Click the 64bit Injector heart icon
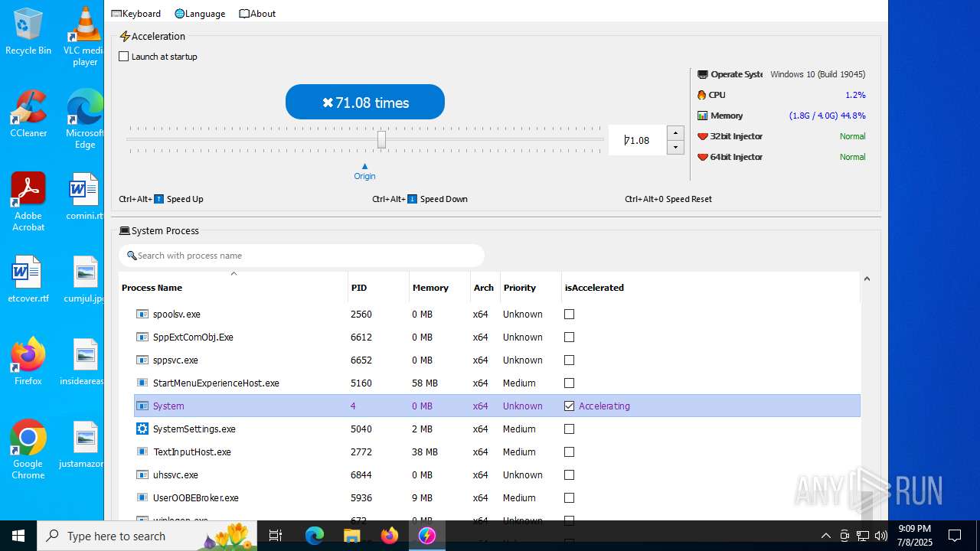This screenshot has height=551, width=980. [702, 157]
